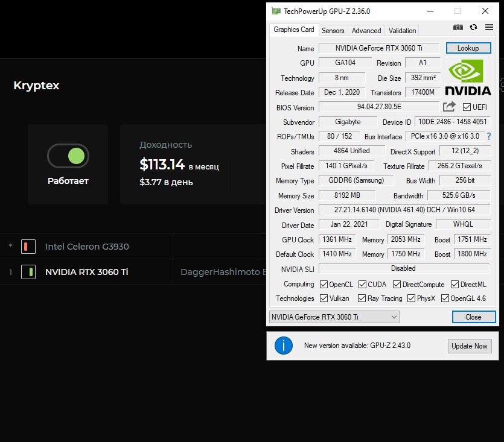
Task: Click Intel Celeron G3930 red status icon
Action: click(28, 247)
